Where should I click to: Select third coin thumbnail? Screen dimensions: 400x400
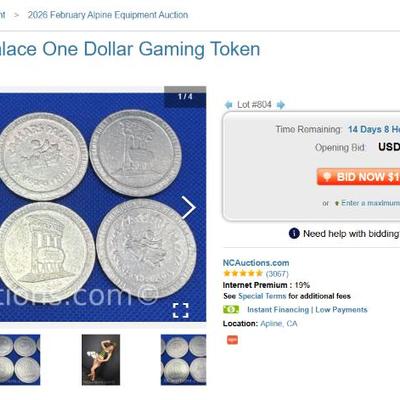pos(183,360)
